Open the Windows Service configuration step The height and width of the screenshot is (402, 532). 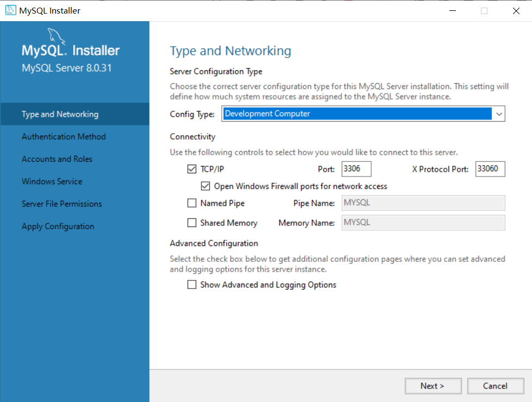(x=52, y=181)
